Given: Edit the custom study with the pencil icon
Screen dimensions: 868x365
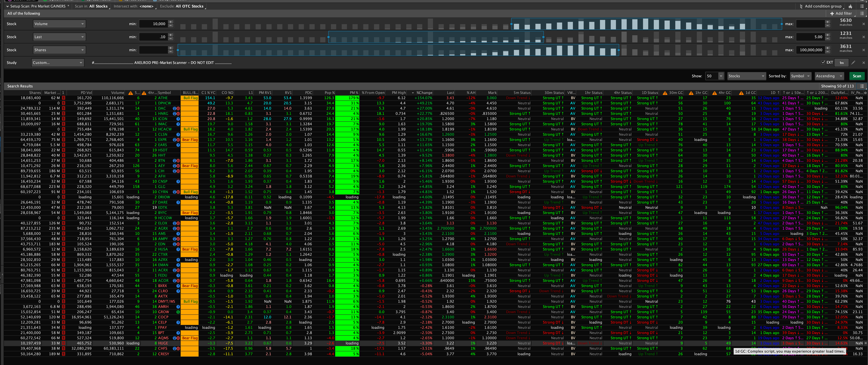Looking at the screenshot, I should pyautogui.click(x=853, y=63).
